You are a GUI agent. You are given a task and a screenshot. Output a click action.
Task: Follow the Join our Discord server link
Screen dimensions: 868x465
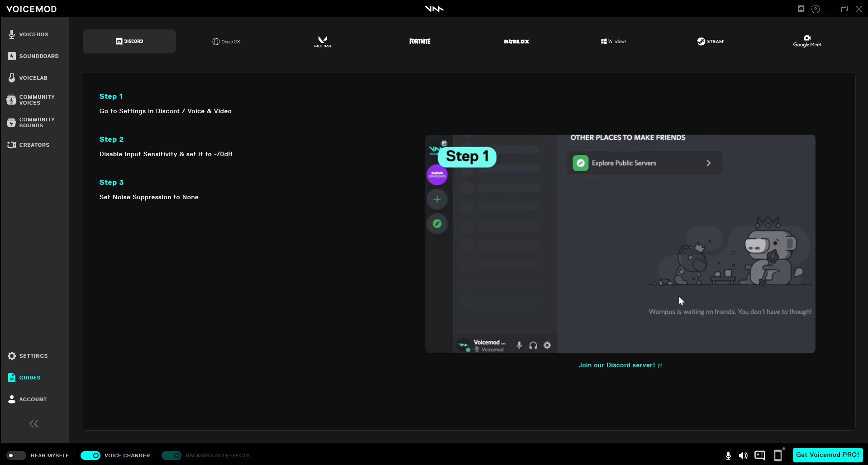click(x=620, y=365)
